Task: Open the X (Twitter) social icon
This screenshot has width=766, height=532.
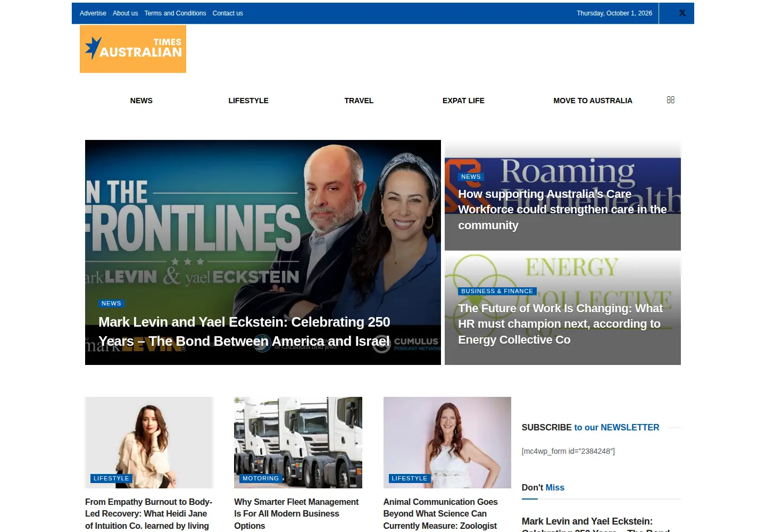Action: [682, 13]
